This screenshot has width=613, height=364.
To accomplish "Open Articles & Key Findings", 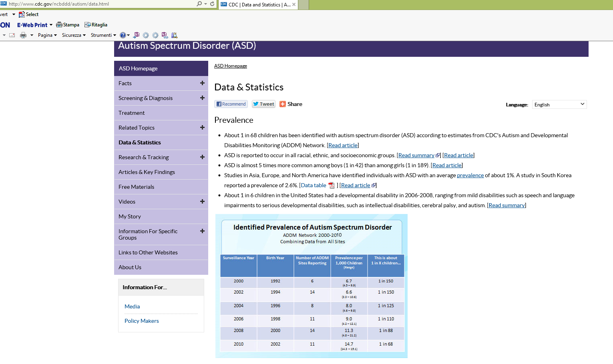I will point(161,172).
